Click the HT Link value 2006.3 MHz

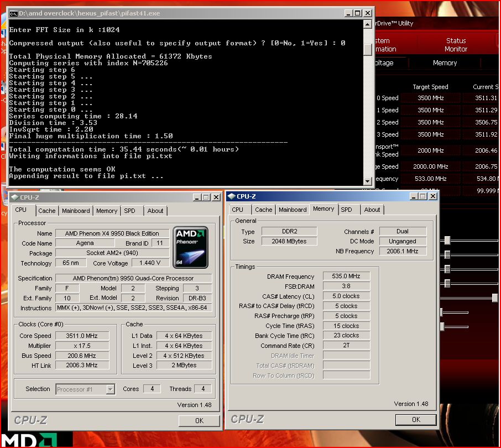pyautogui.click(x=82, y=365)
